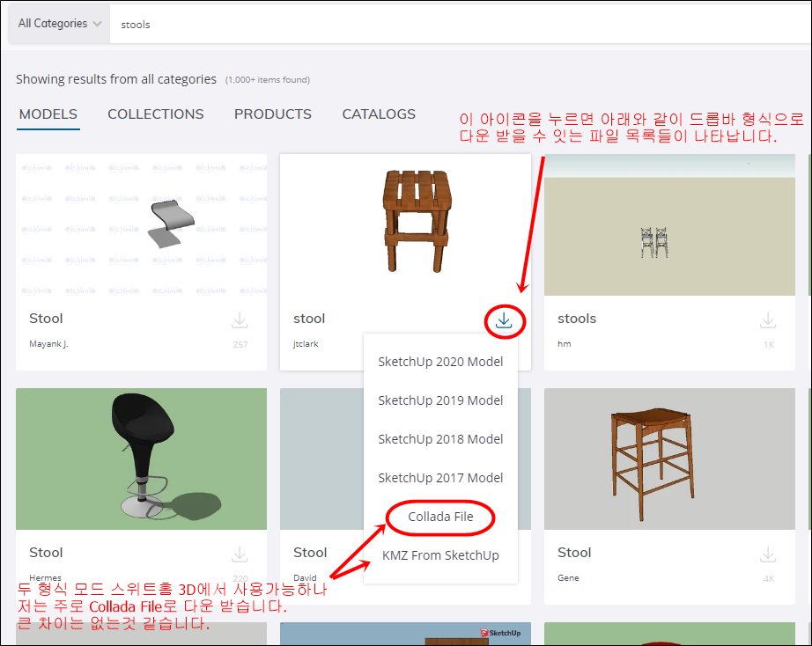Click the "Stool" title by Hermes
The width and height of the screenshot is (812, 646).
[46, 553]
